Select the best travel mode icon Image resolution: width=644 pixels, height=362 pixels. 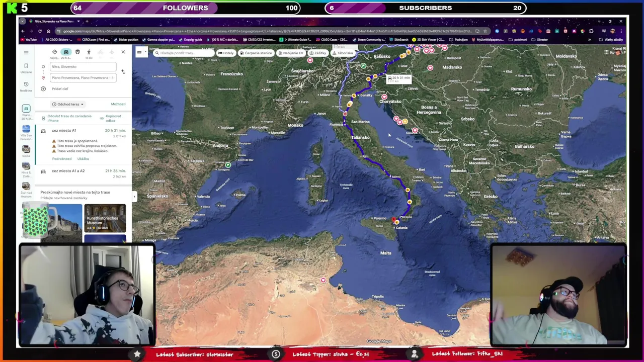click(54, 52)
